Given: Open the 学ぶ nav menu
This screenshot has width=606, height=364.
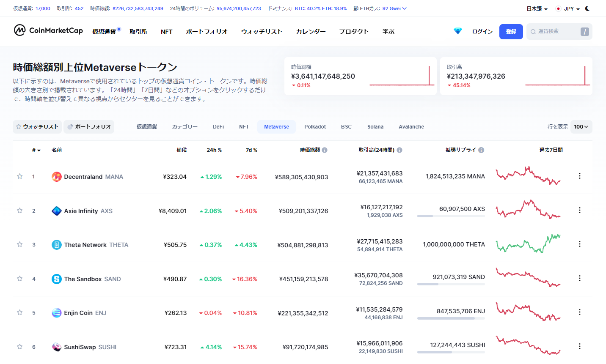Looking at the screenshot, I should (x=388, y=32).
